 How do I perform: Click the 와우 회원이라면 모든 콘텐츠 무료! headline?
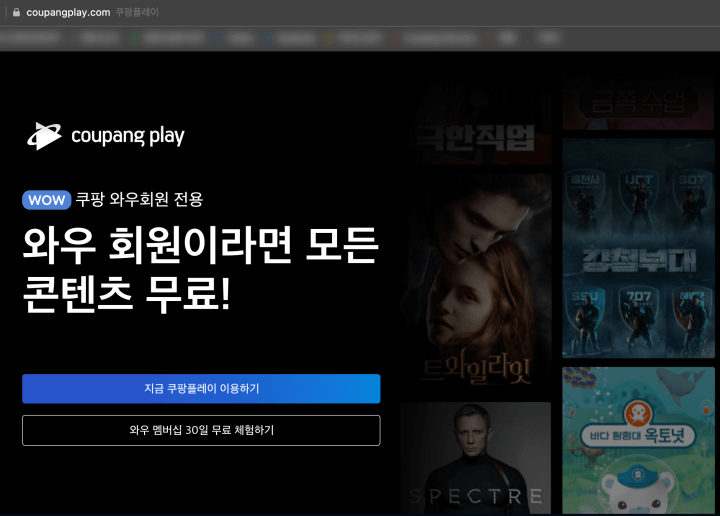tap(201, 269)
